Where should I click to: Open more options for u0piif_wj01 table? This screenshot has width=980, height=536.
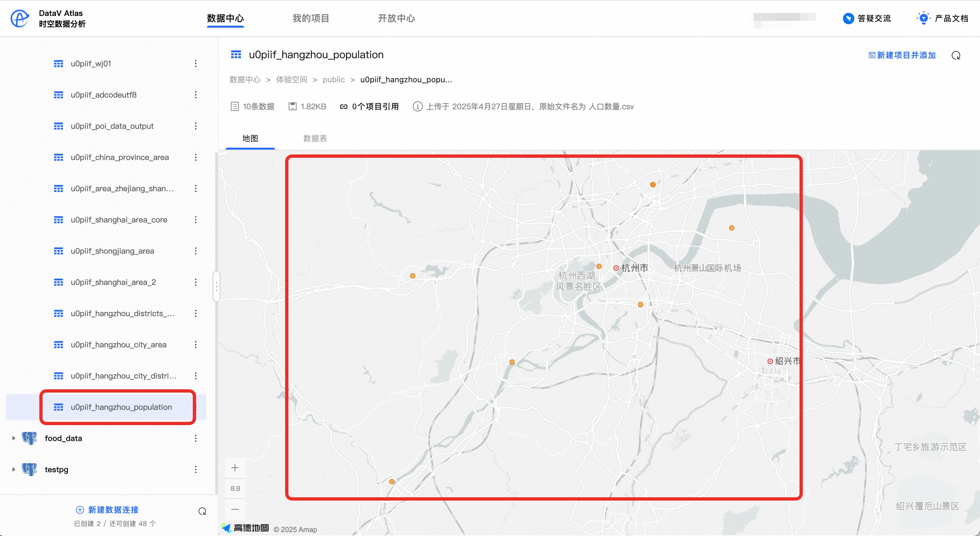coord(195,63)
